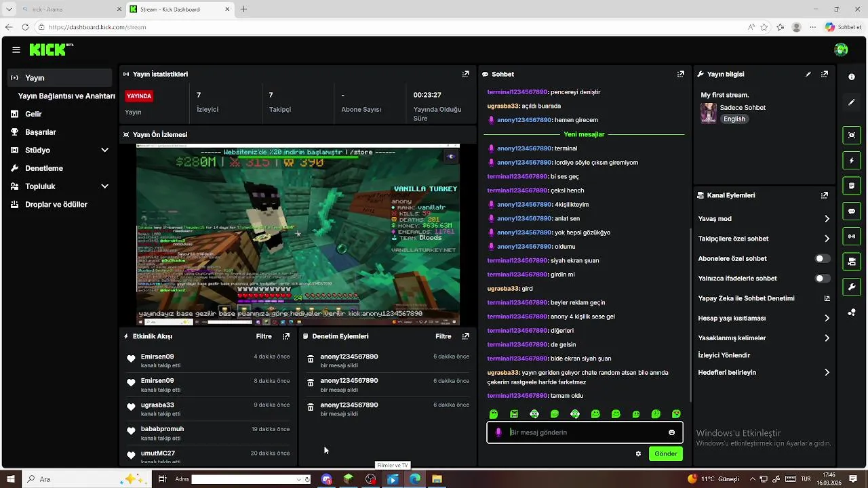
Task: Click the English language tag
Action: [x=734, y=119]
